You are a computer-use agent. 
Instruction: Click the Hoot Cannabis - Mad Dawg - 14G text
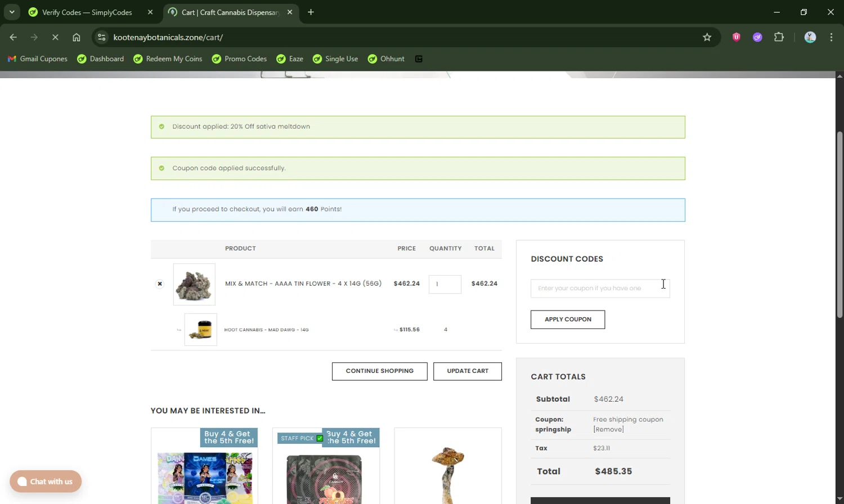(x=266, y=330)
